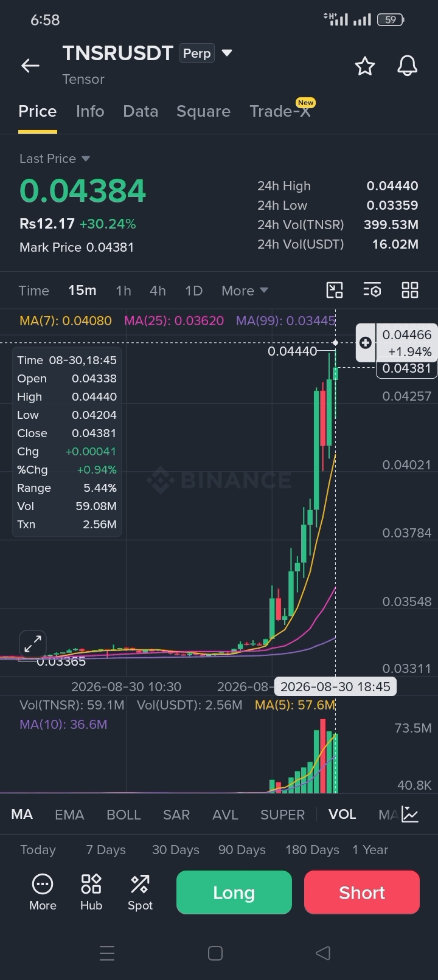Click the 2026-08-30 18:45 time marker

pyautogui.click(x=335, y=687)
